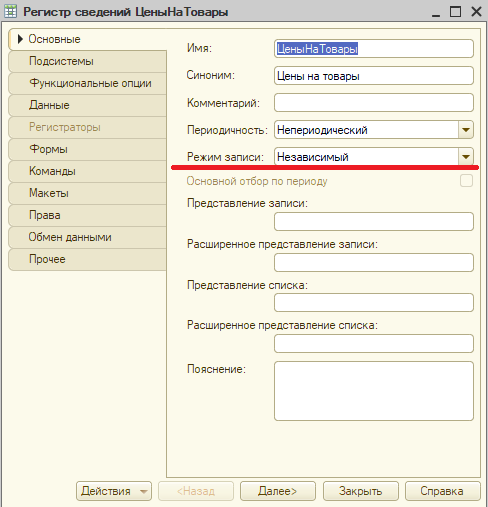Screen dimensions: 488x507
Task: Click the Закрыть button
Action: pos(361,491)
